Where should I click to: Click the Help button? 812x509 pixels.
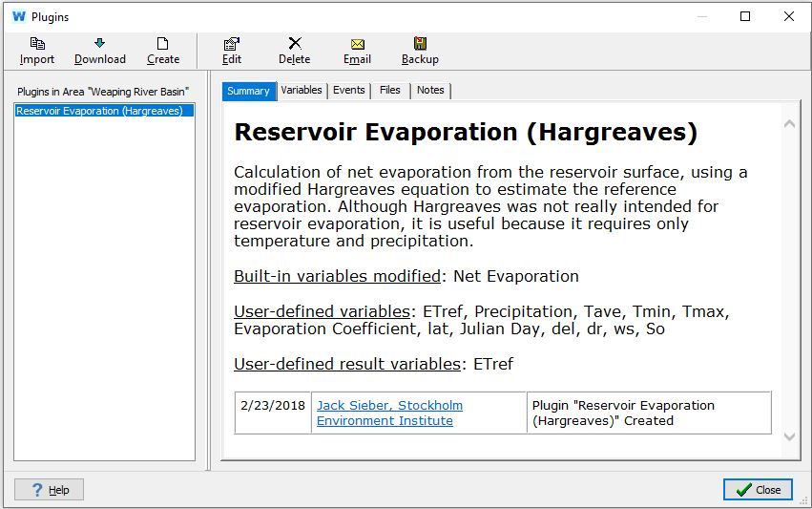[50, 489]
